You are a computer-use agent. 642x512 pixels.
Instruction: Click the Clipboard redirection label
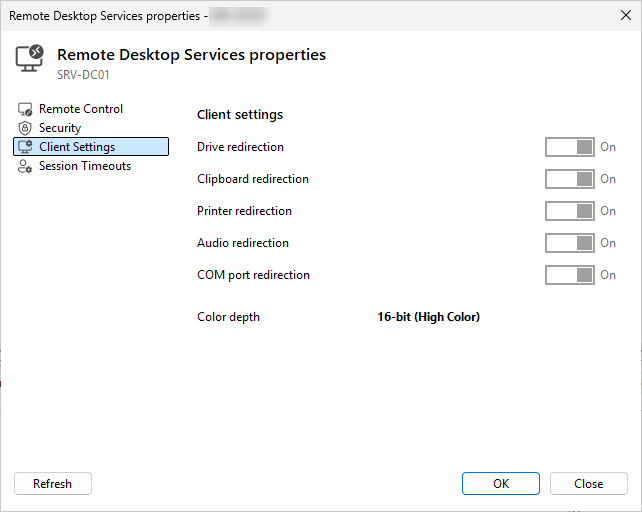[253, 179]
